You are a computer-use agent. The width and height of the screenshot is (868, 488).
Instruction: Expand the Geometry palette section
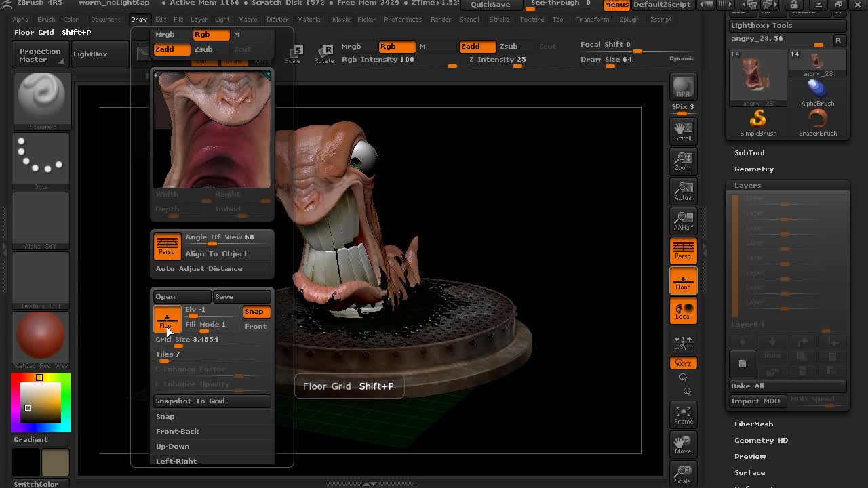tap(753, 169)
